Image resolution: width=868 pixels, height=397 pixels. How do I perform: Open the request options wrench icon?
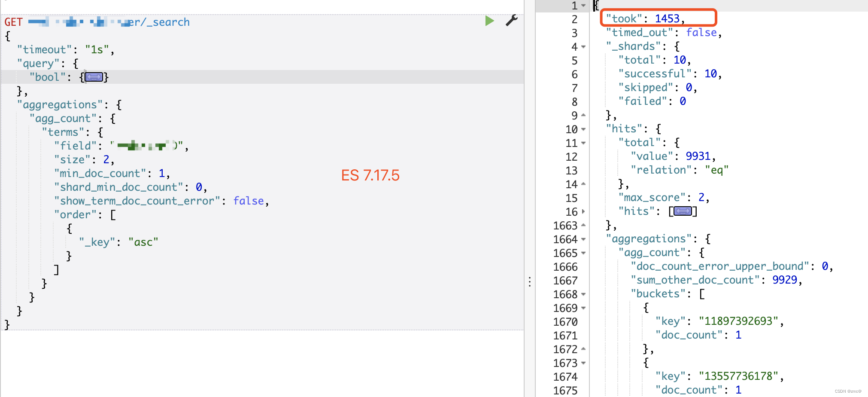(511, 20)
